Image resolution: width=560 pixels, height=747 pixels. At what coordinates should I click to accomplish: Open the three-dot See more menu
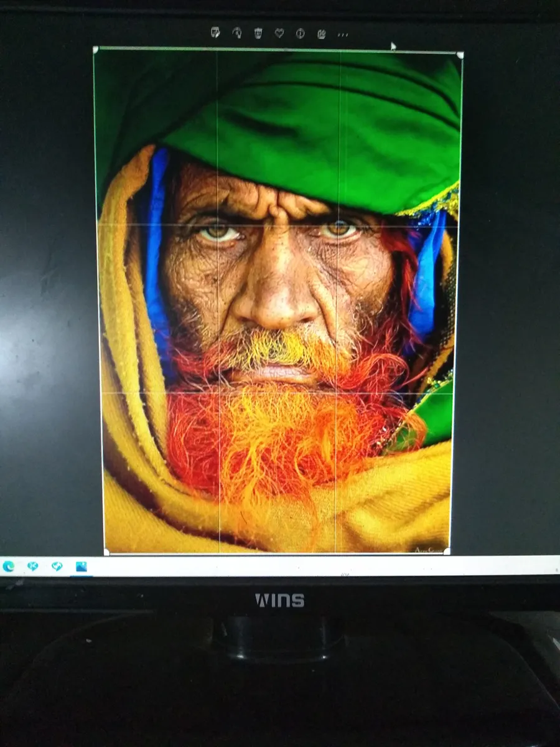click(343, 34)
